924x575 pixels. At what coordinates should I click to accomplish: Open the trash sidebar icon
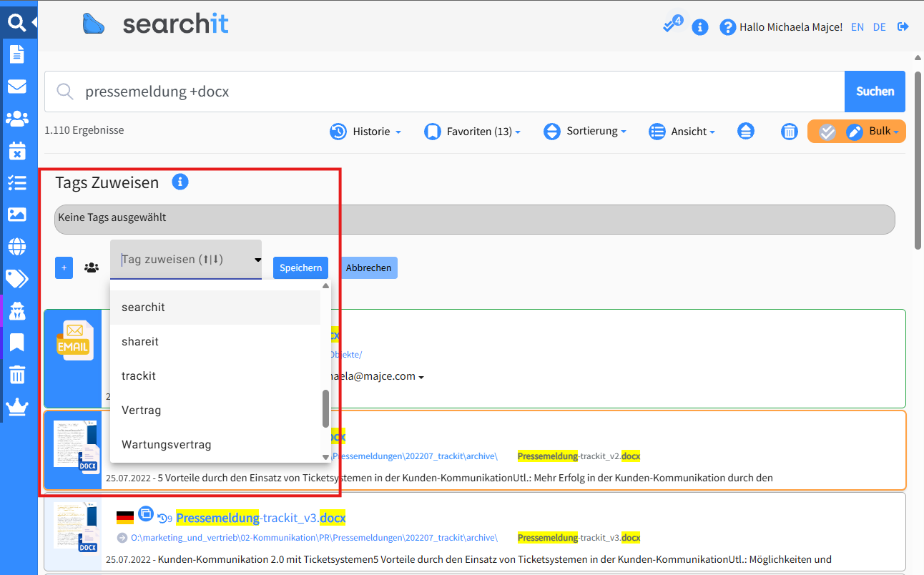click(x=17, y=374)
